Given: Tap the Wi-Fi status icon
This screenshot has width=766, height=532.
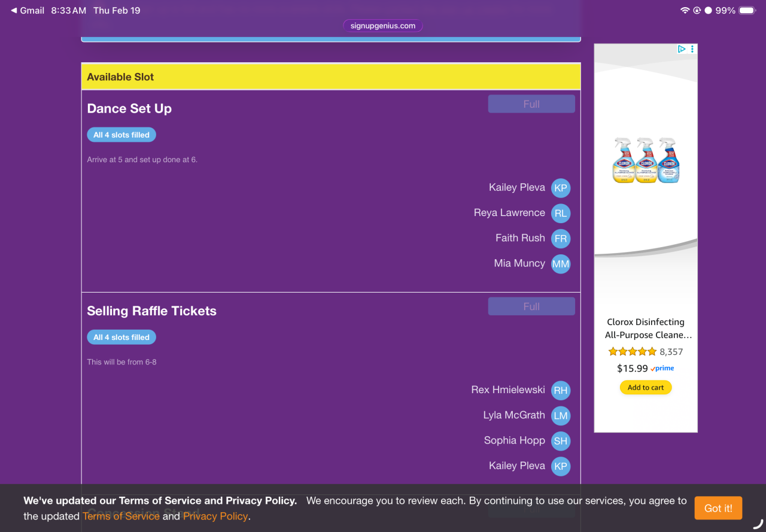Looking at the screenshot, I should (x=685, y=11).
